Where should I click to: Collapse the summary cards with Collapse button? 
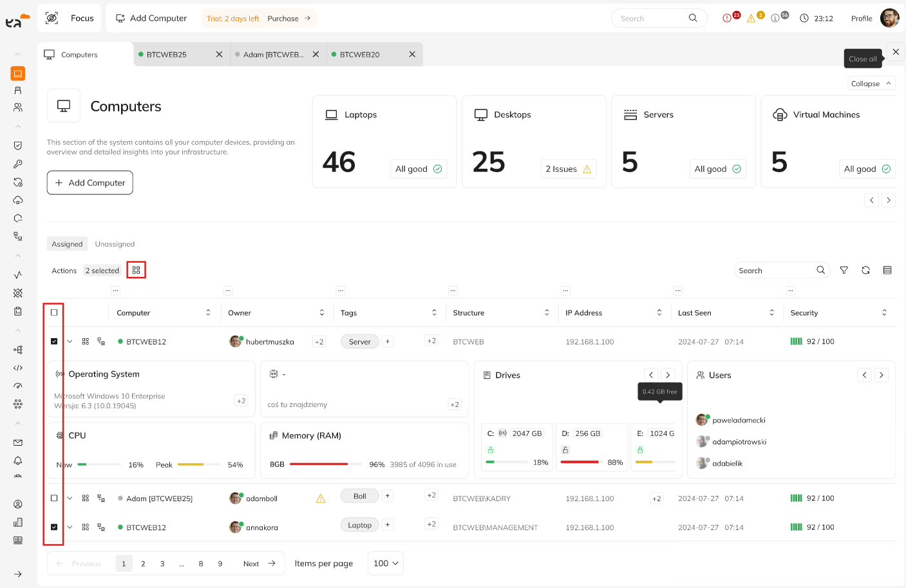tap(871, 84)
